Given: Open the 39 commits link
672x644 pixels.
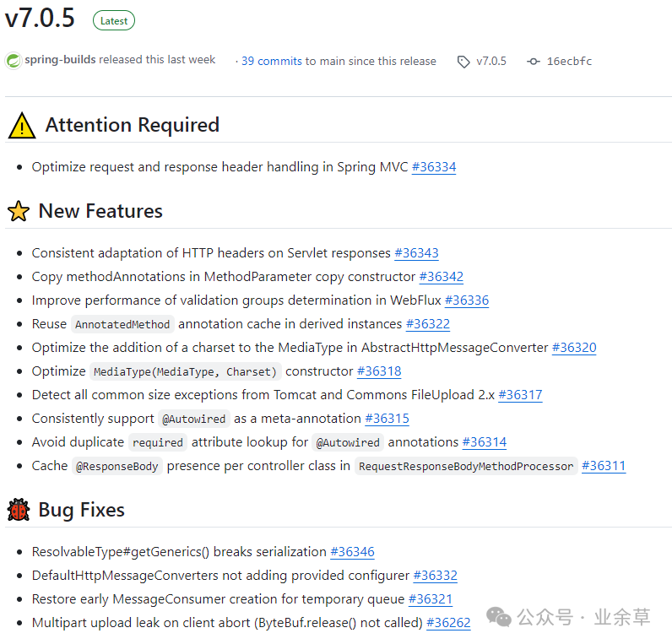Looking at the screenshot, I should [x=272, y=62].
